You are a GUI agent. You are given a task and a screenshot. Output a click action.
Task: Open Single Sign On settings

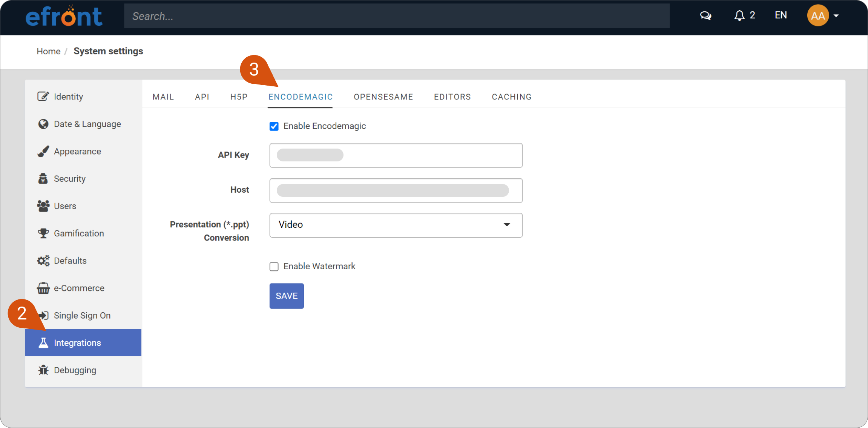(83, 315)
